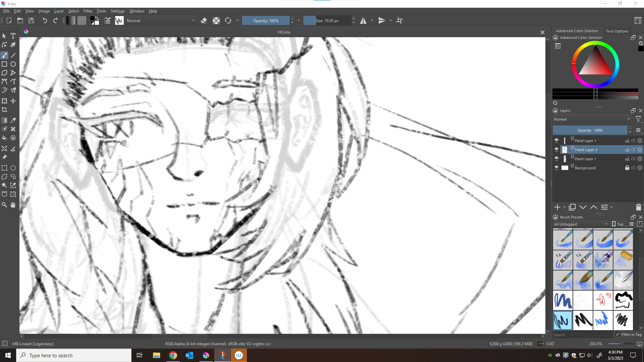Click horizontal mirror tool icon
Screen dimensions: 644x362
pyautogui.click(x=363, y=21)
